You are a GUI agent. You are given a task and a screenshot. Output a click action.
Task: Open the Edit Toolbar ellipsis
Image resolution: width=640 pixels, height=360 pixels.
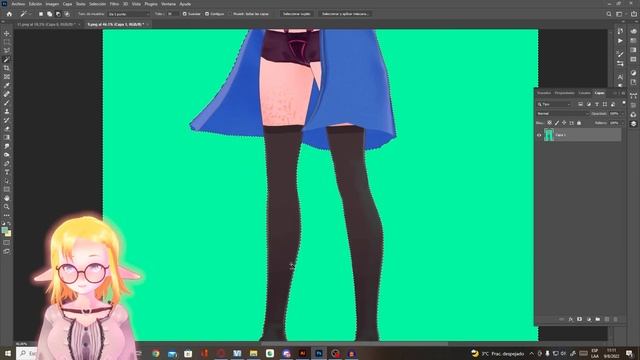coord(7,215)
